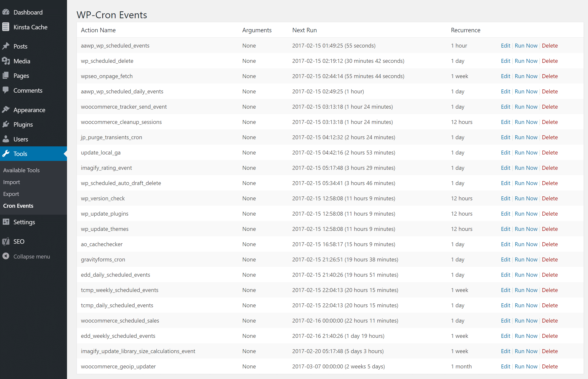Toggle Pages visibility in sidebar
The width and height of the screenshot is (588, 379).
click(21, 75)
